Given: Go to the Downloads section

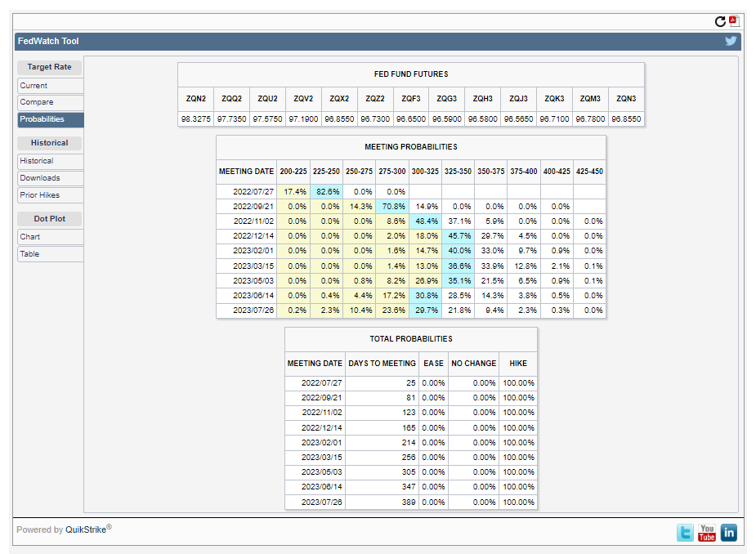Looking at the screenshot, I should pos(50,178).
